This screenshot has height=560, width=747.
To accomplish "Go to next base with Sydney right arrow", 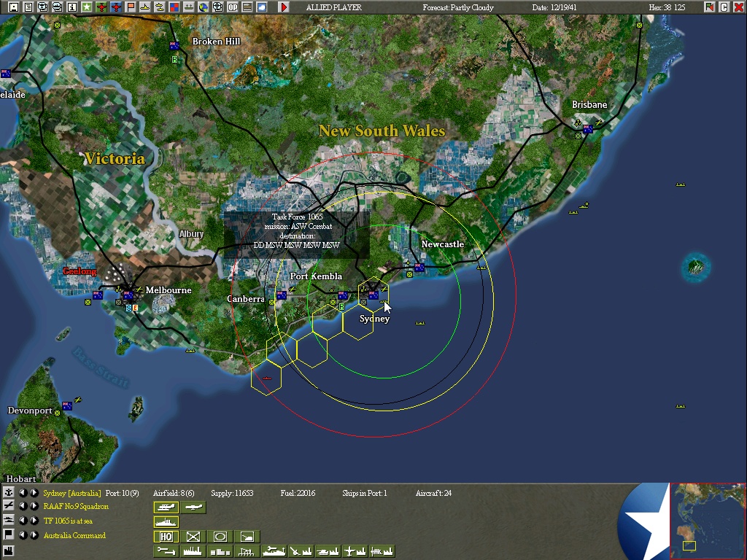I will pos(34,492).
